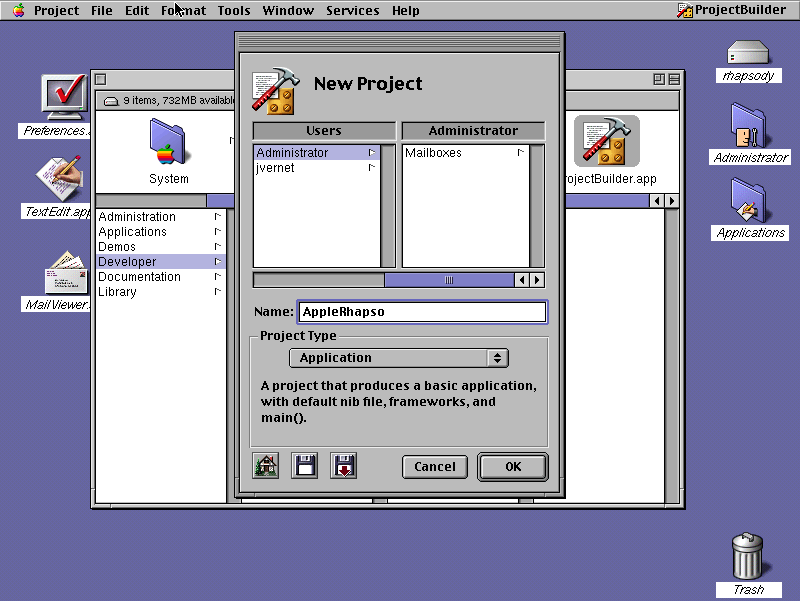Expand Demos in file viewer browser

point(217,246)
